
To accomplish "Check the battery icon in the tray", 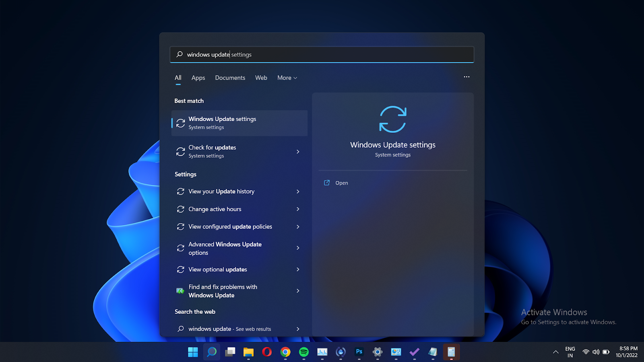I will point(606,352).
